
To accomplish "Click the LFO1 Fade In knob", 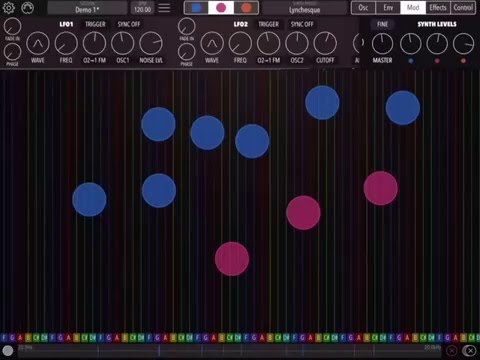I will tap(13, 26).
